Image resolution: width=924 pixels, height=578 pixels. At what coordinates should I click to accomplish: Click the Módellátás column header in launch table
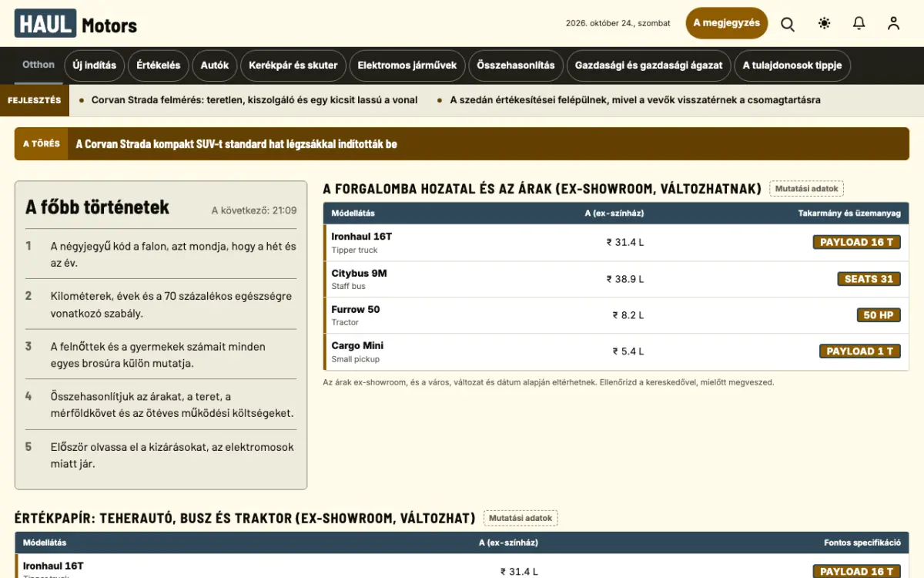(x=353, y=213)
